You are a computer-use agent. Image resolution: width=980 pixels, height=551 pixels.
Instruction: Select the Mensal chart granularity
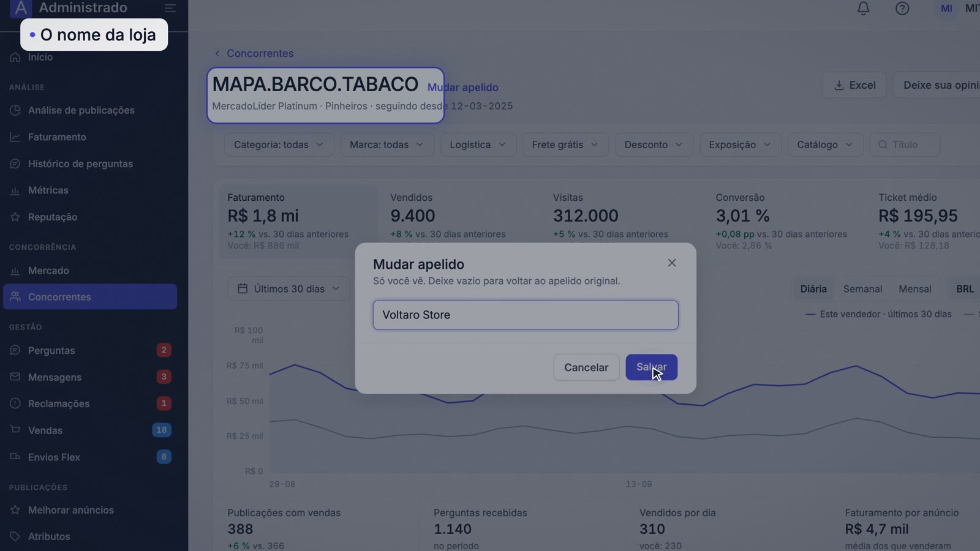tap(915, 289)
